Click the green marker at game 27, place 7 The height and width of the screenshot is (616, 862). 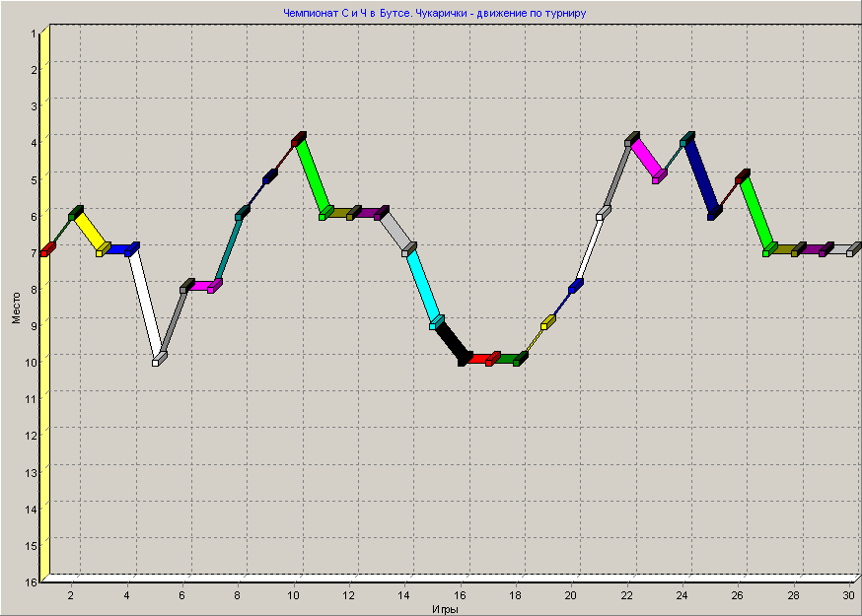(770, 249)
